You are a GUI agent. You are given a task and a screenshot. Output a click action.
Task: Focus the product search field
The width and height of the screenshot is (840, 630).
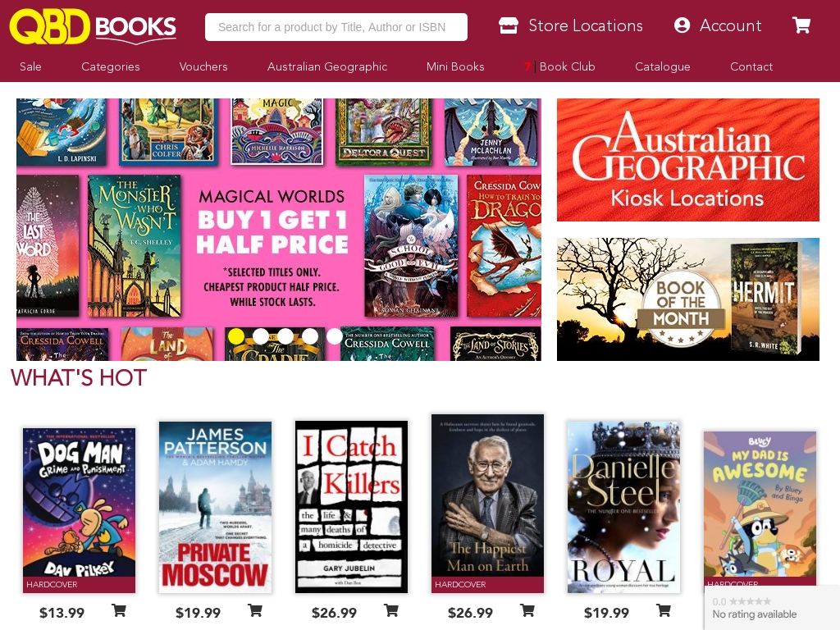[x=336, y=27]
